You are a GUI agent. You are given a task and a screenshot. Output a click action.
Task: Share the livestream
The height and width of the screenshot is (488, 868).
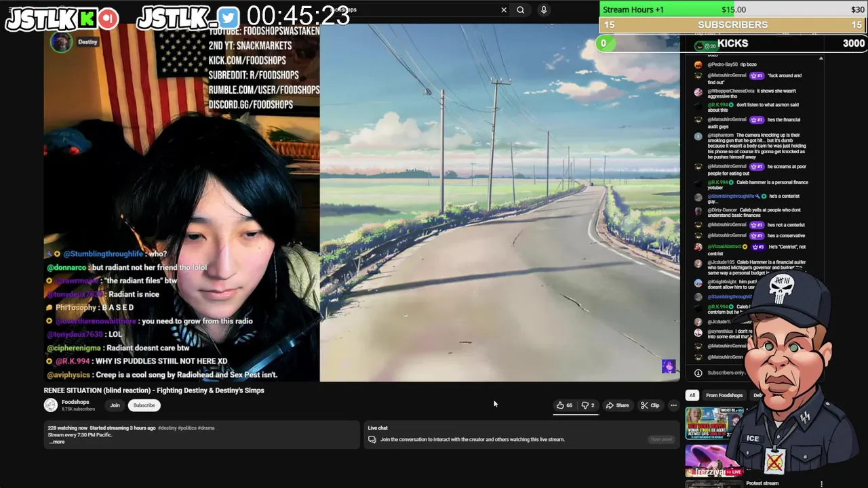click(618, 405)
